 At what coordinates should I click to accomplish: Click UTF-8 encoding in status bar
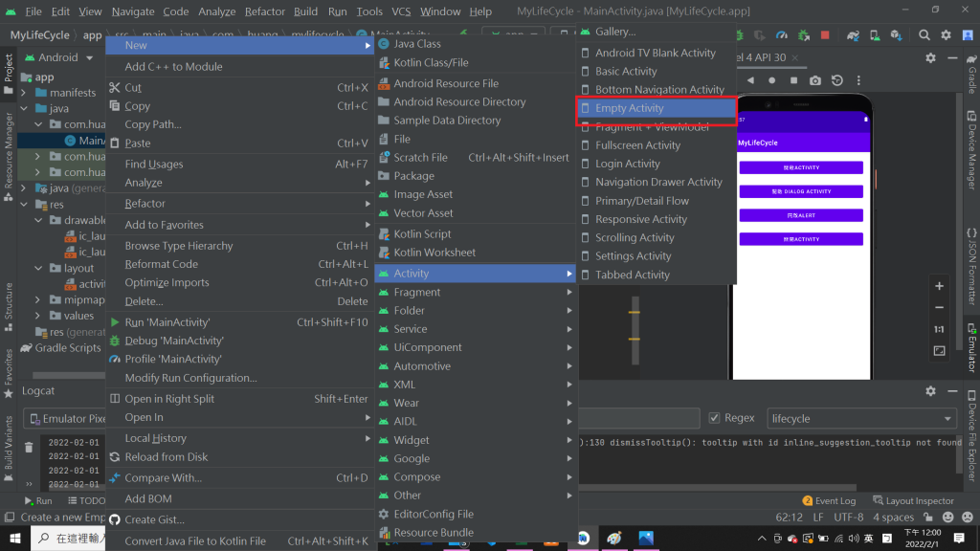click(x=848, y=518)
